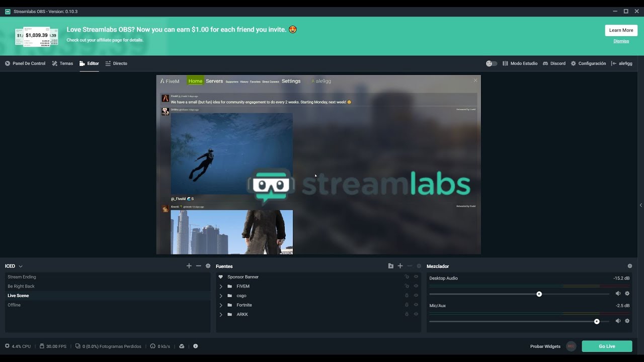This screenshot has width=644, height=362.
Task: Toggle visibility of FIVEM folder
Action: 416,287
